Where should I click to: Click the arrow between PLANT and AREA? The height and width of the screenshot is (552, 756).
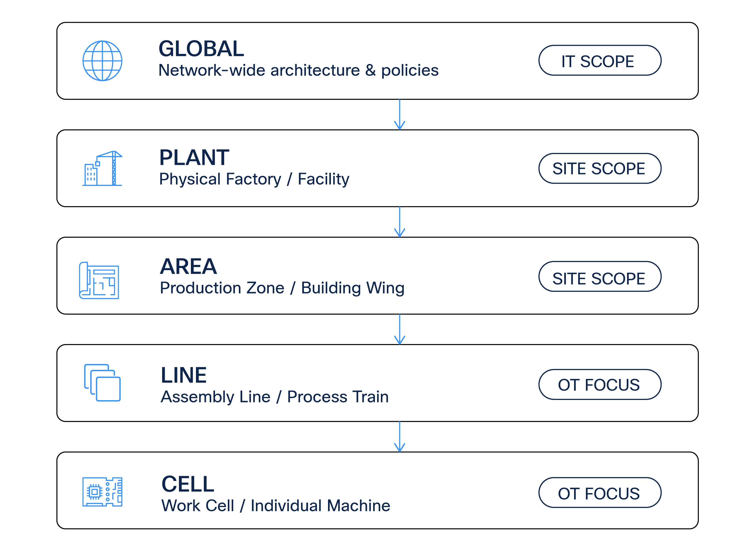399,222
